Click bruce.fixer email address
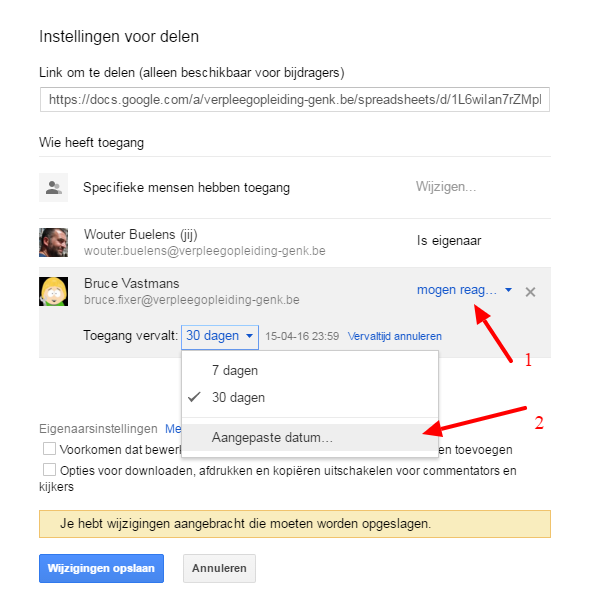Viewport: 590px width, 589px height. (x=192, y=300)
